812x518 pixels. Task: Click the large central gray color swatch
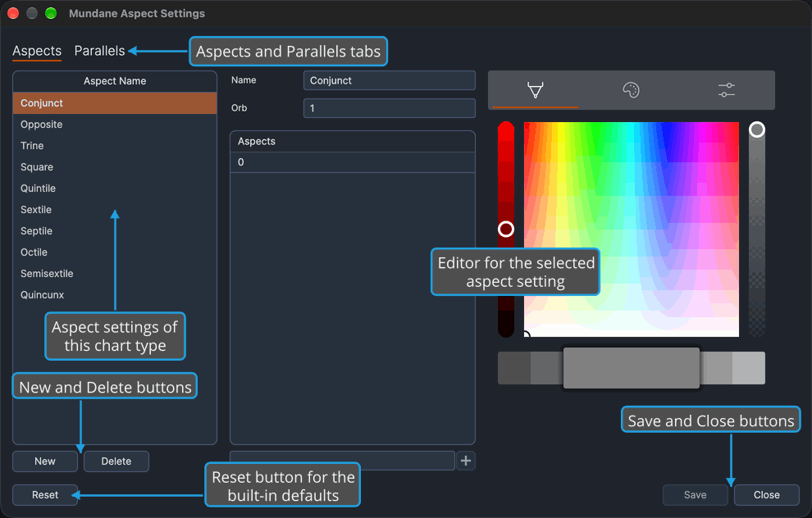click(x=632, y=368)
